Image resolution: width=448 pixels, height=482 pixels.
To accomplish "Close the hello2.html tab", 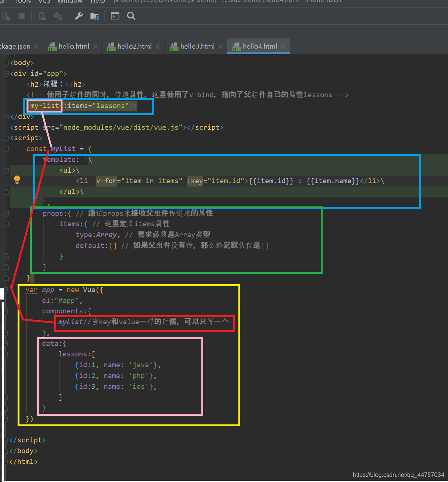I will pos(158,46).
